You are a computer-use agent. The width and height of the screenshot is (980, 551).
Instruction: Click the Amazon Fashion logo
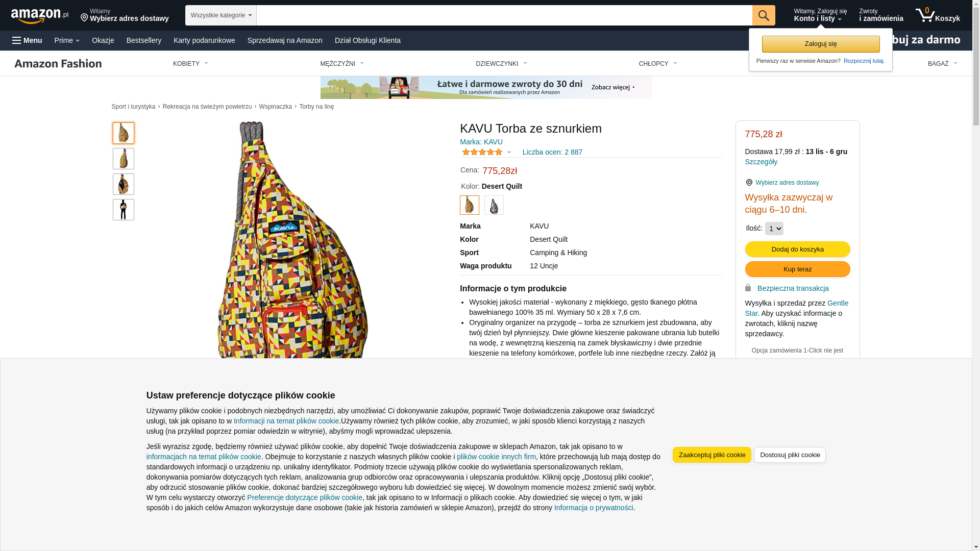(58, 63)
